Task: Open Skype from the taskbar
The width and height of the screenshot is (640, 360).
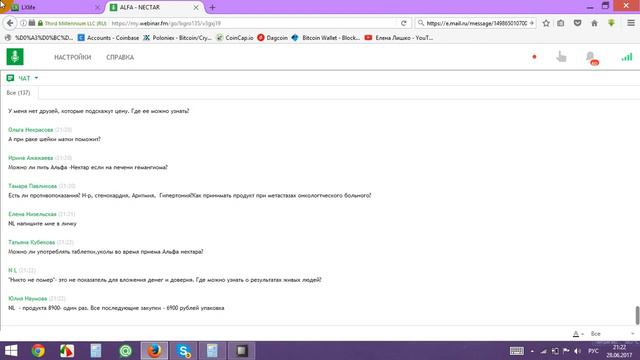Action: click(183, 351)
